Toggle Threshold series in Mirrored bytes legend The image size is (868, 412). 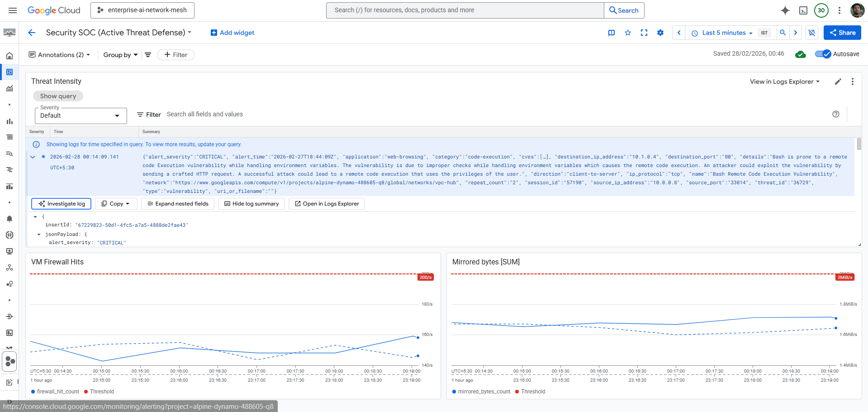click(530, 392)
